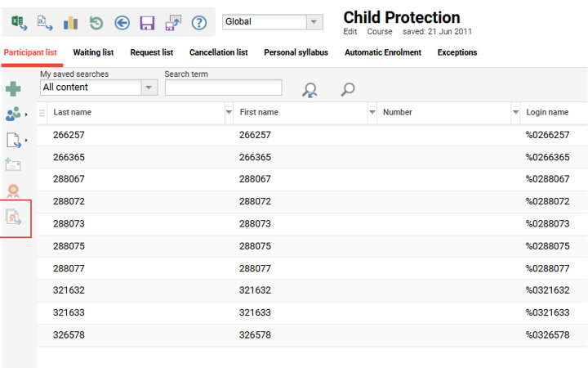Viewport: 588px width, 368px height.
Task: Click the reset search icon
Action: pos(310,90)
